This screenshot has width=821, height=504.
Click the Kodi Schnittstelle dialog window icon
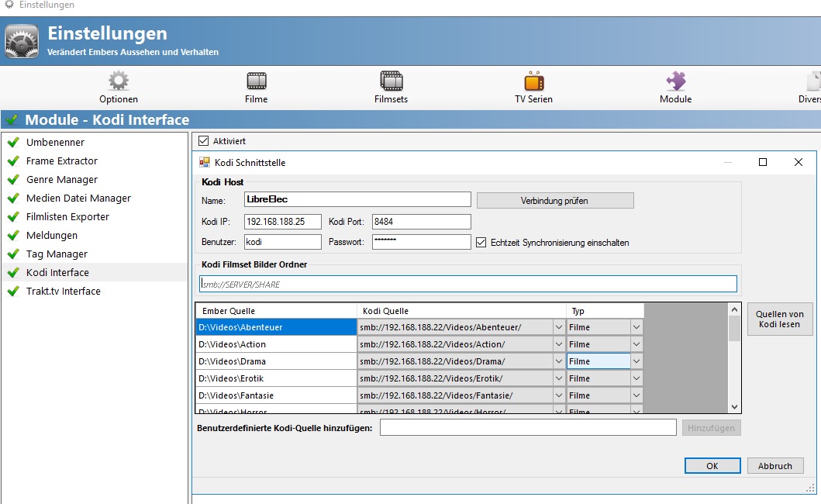[x=204, y=162]
